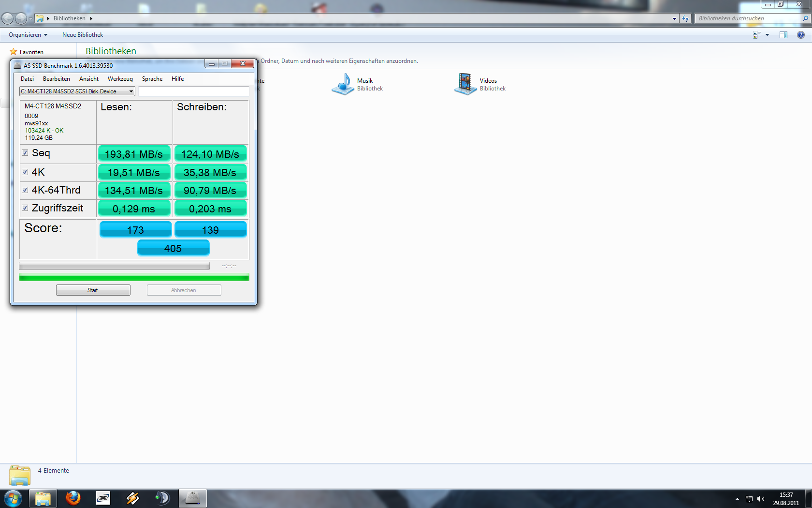This screenshot has width=812, height=508.
Task: Click the search magnifier icon
Action: pyautogui.click(x=805, y=18)
